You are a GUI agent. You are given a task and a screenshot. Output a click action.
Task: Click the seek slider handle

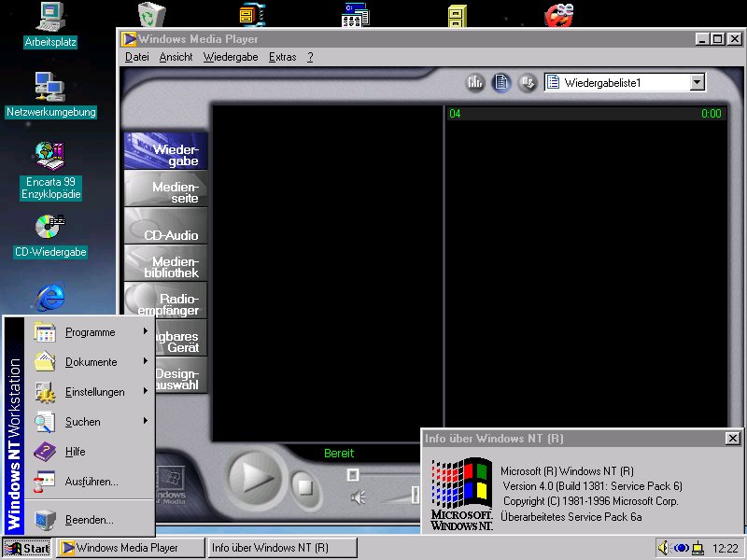[x=353, y=475]
